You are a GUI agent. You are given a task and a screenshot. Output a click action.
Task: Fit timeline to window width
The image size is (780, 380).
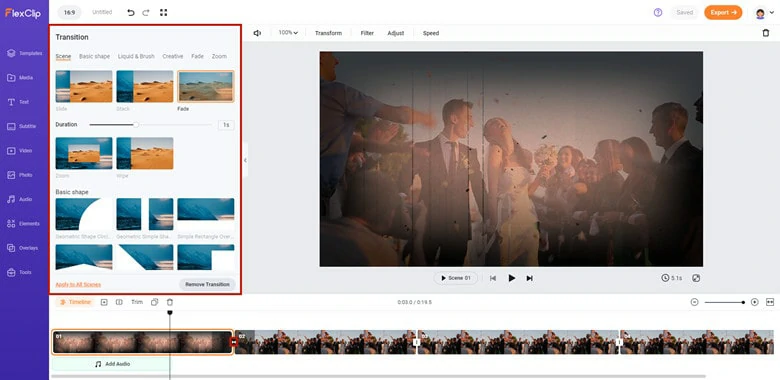[770, 302]
